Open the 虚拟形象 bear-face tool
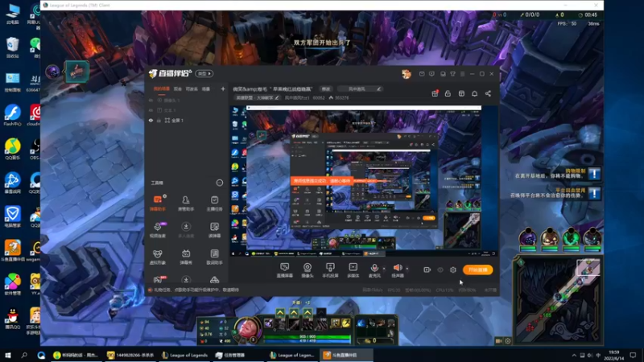Screen dimensions: 644x362 pyautogui.click(x=157, y=257)
